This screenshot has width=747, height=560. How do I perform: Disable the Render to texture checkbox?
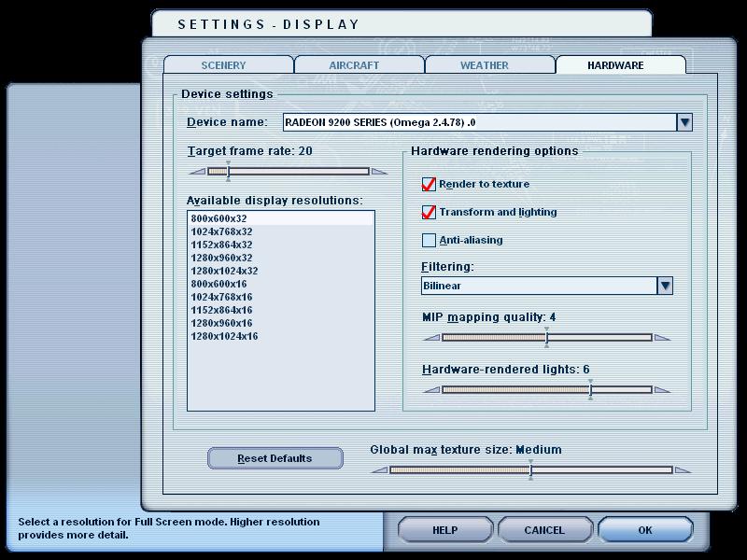[x=430, y=185]
